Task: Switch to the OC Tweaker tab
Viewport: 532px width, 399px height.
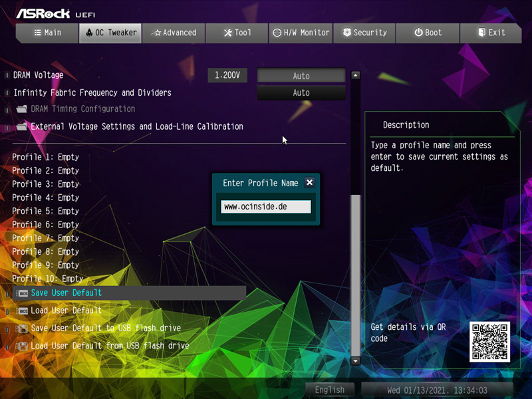Action: pyautogui.click(x=110, y=33)
